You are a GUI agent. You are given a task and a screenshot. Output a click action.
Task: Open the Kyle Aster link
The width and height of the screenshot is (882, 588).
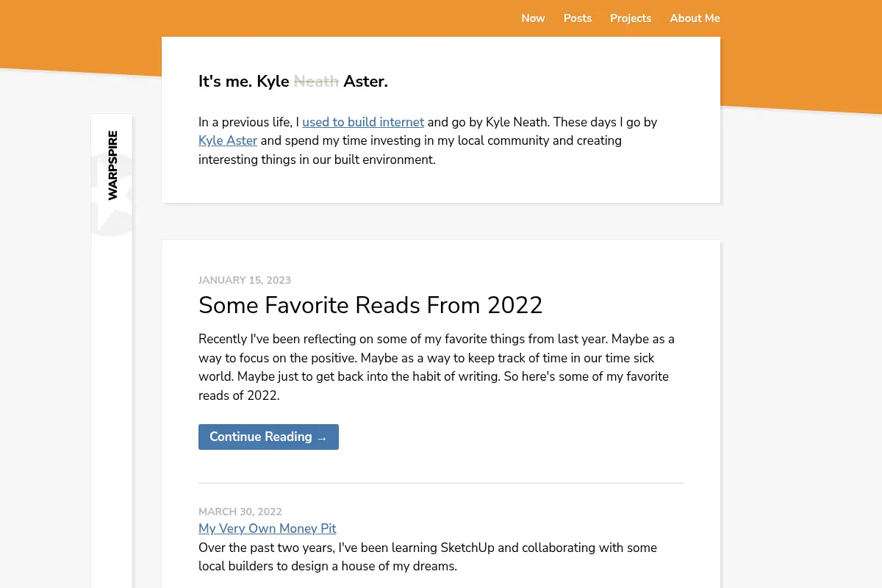click(228, 140)
